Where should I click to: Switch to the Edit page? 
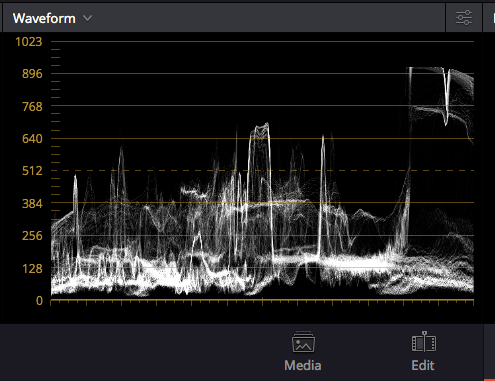point(423,352)
